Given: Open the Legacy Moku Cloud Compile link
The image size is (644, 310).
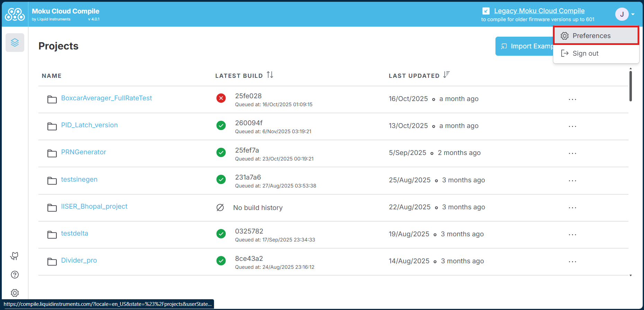Looking at the screenshot, I should [539, 11].
